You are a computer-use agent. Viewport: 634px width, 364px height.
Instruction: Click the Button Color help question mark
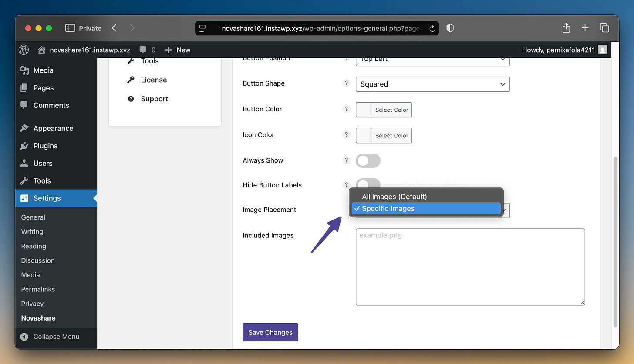[x=347, y=109]
